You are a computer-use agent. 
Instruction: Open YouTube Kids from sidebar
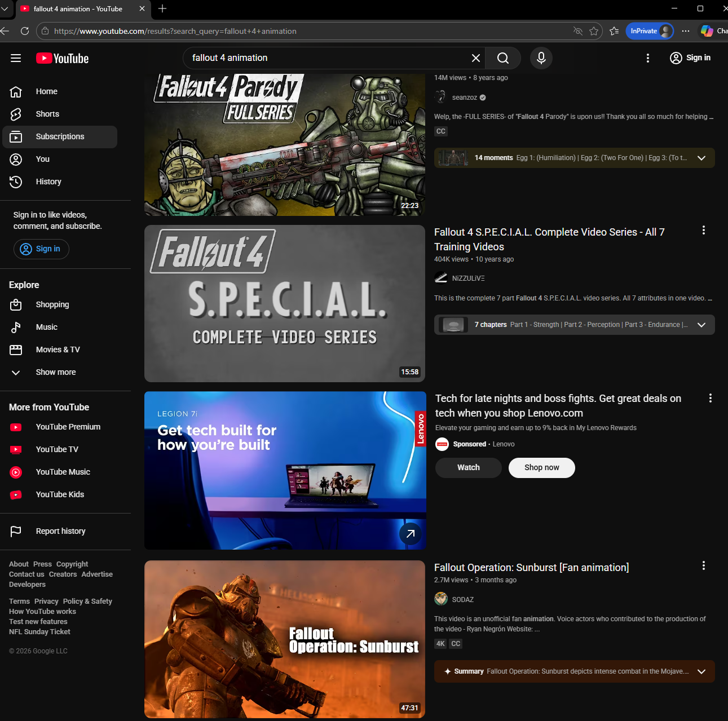tap(60, 494)
